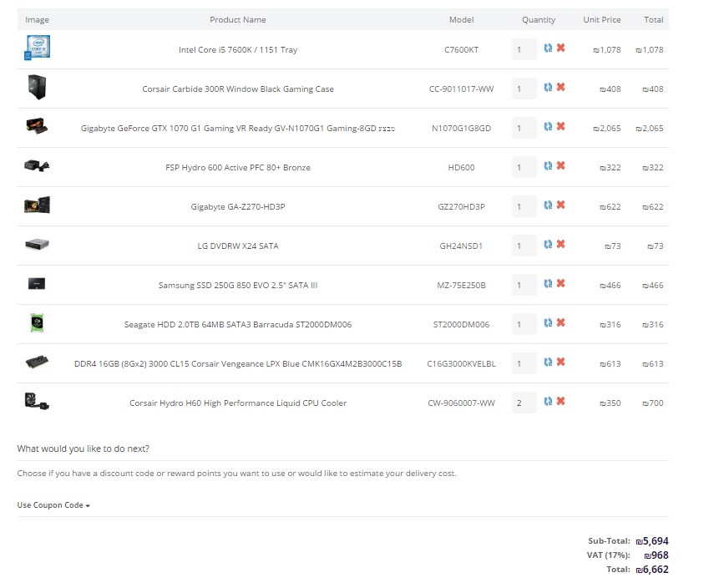The width and height of the screenshot is (709, 588).
Task: Refresh quantity for Gigabyte GTX 1070 row
Action: (548, 127)
